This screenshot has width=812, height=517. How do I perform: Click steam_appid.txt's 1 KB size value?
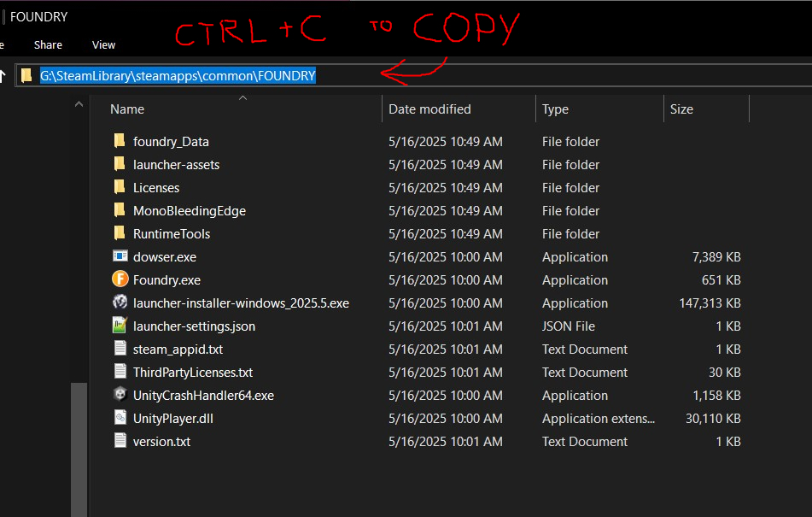[728, 350]
